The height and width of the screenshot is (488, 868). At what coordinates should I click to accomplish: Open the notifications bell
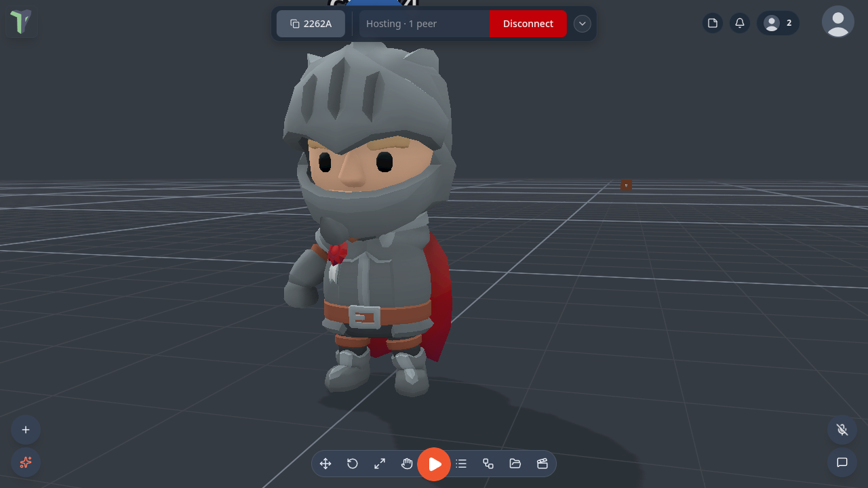tap(740, 23)
